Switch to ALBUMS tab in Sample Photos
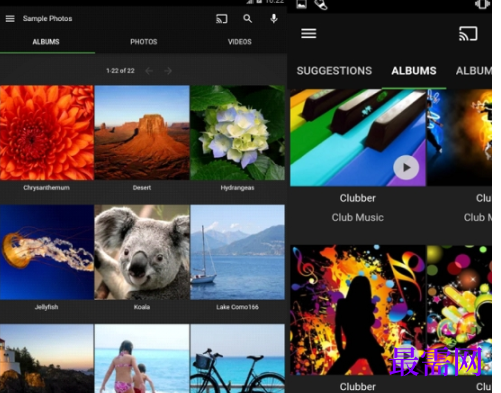 (46, 42)
